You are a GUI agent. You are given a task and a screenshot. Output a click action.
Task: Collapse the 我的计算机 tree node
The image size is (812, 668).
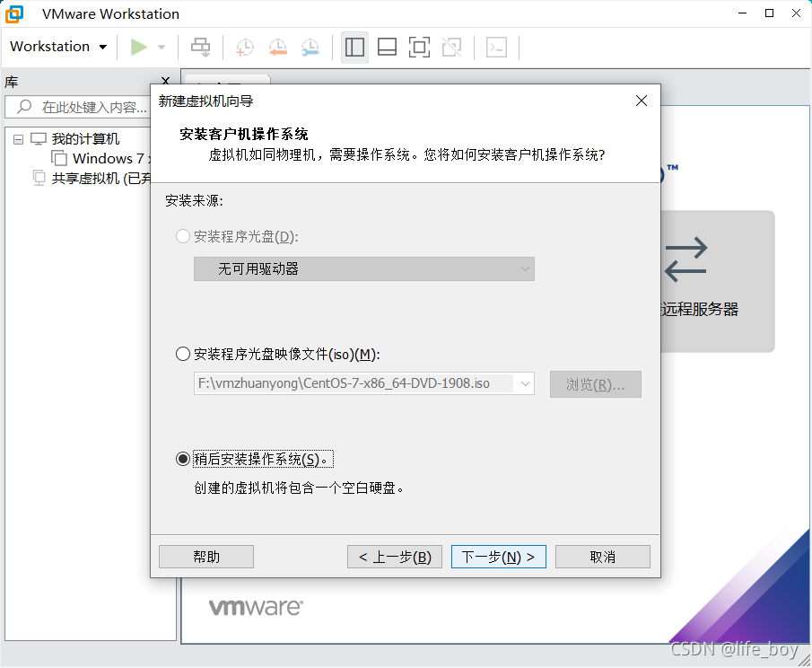[x=19, y=139]
